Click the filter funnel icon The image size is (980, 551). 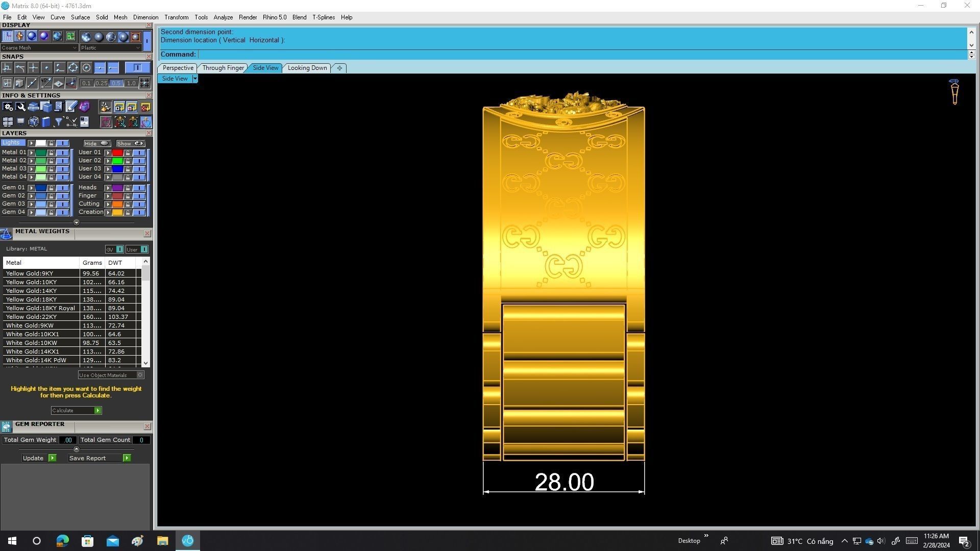[x=58, y=121]
